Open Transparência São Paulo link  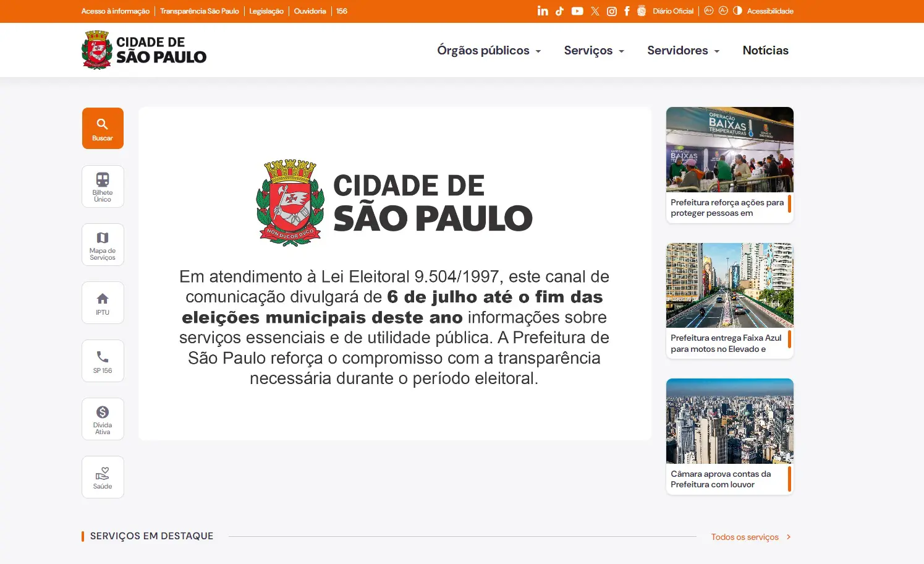pos(200,11)
